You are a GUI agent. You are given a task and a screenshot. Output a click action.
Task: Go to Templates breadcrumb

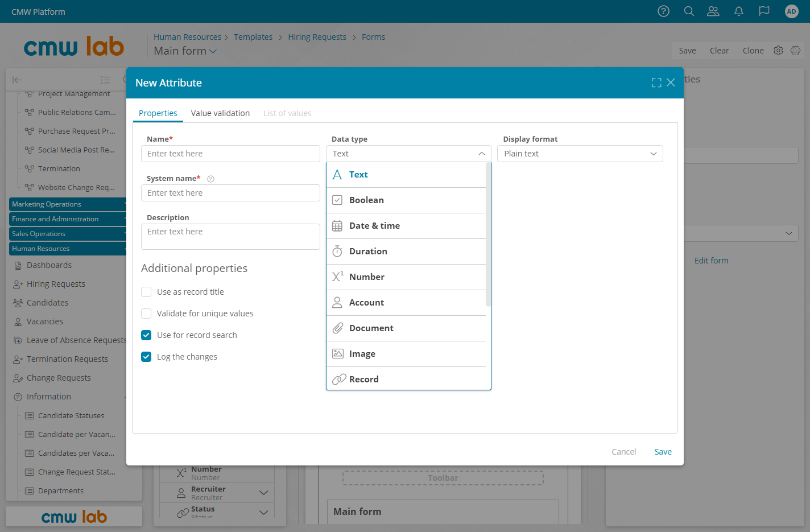click(253, 37)
